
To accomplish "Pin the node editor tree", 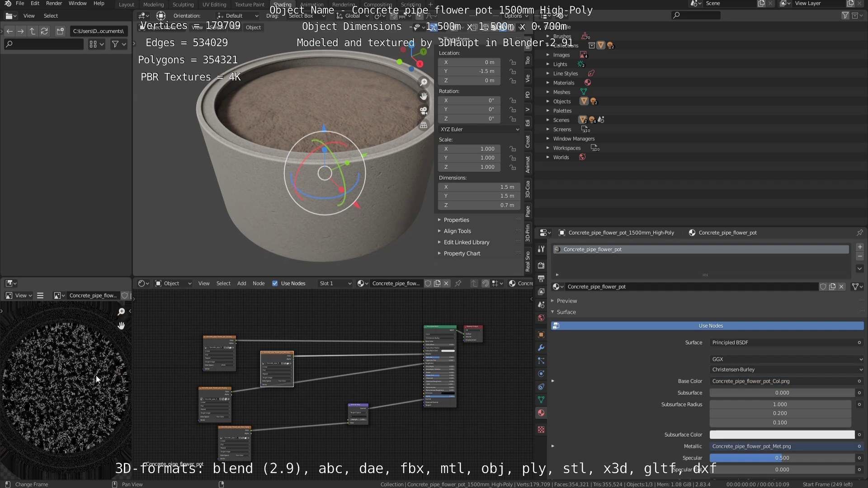I will coord(458,283).
